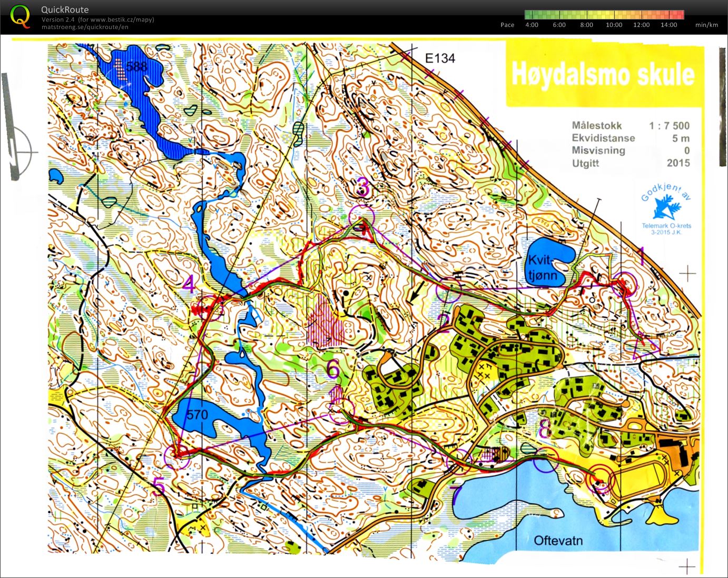Click the Godkjent av Telemark O-krets stamp

pos(666,210)
